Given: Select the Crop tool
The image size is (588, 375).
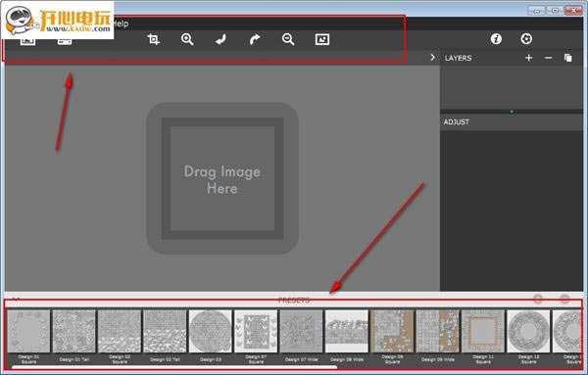Looking at the screenshot, I should (154, 39).
